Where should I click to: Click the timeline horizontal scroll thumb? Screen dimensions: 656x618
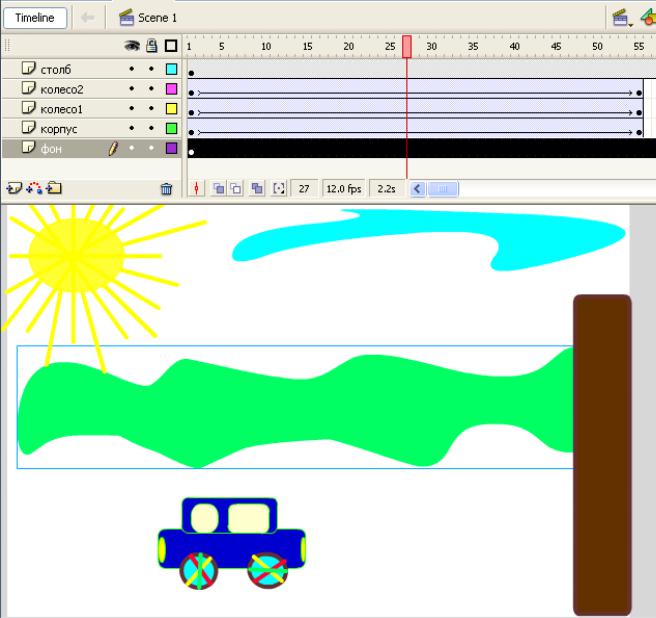(443, 189)
